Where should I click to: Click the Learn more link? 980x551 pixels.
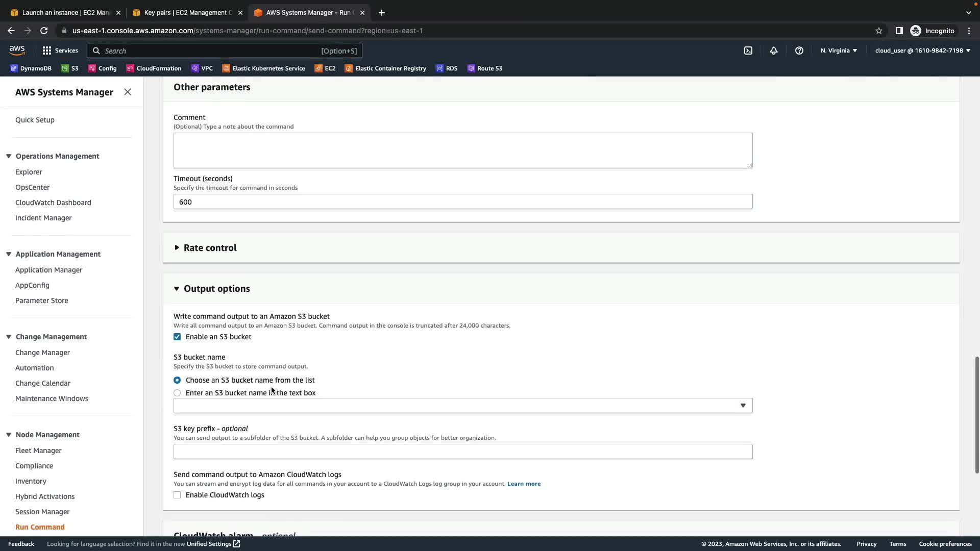click(x=524, y=484)
